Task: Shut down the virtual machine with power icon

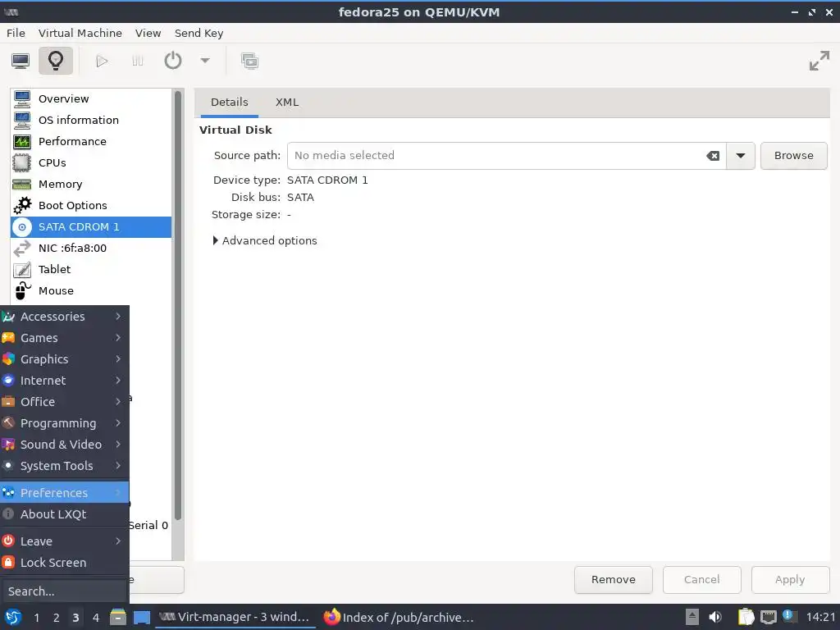Action: point(173,61)
